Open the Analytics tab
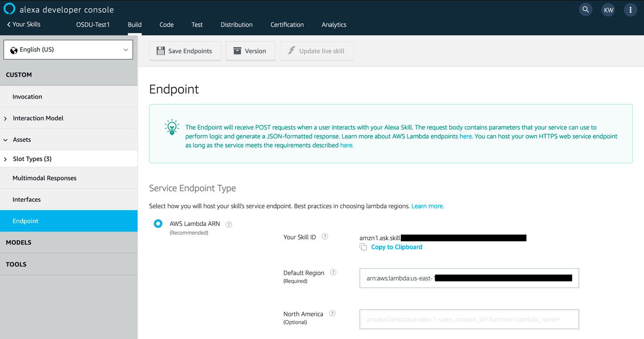Image resolution: width=644 pixels, height=339 pixels. pyautogui.click(x=334, y=25)
